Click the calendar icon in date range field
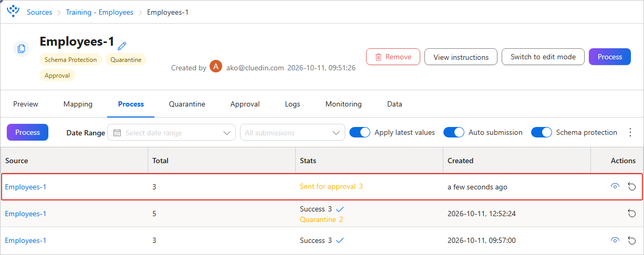This screenshot has width=644, height=255. (117, 133)
